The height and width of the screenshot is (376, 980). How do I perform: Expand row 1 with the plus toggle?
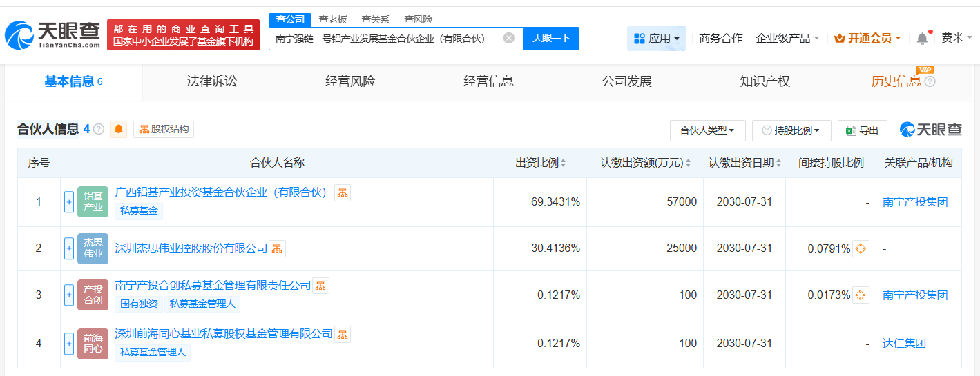click(68, 202)
